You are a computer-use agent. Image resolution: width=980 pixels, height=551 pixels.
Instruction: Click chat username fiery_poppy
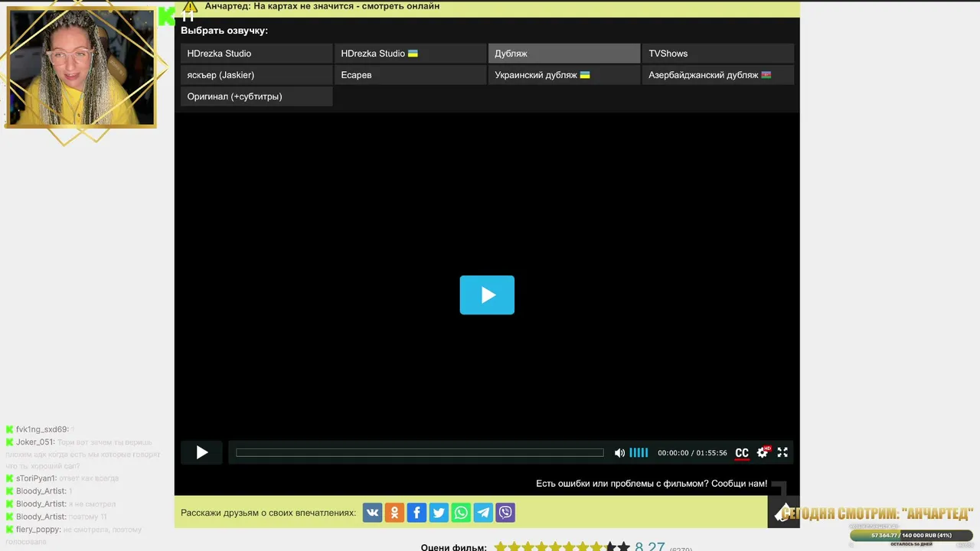tap(38, 530)
